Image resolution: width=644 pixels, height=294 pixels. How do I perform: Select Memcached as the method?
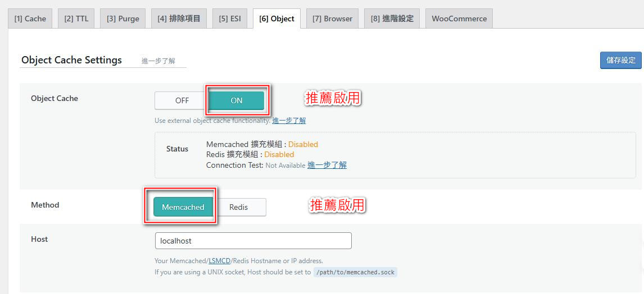[x=183, y=207]
